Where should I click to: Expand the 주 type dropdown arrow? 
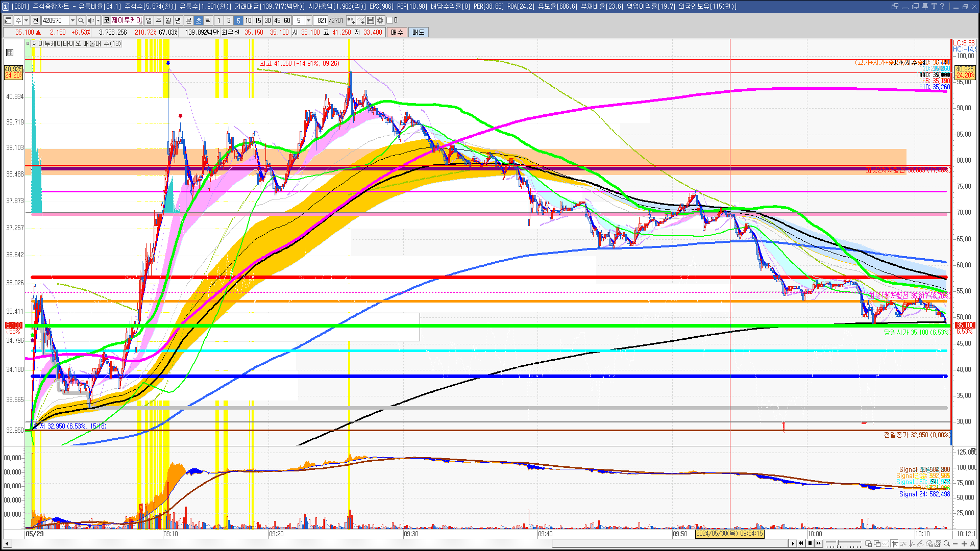pyautogui.click(x=26, y=20)
